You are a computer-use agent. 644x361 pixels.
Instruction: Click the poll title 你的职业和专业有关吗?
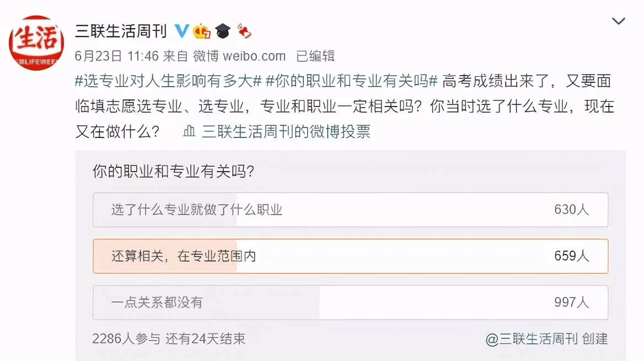pos(173,172)
